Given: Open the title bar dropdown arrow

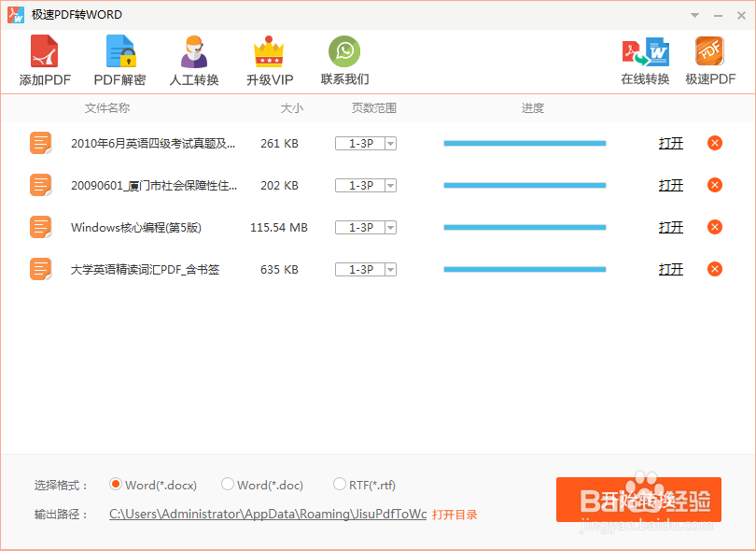Looking at the screenshot, I should point(693,14).
